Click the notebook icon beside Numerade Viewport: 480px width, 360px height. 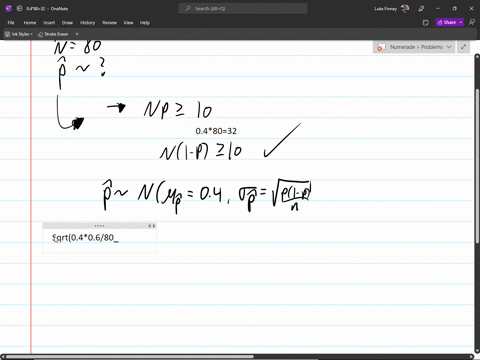381,47
